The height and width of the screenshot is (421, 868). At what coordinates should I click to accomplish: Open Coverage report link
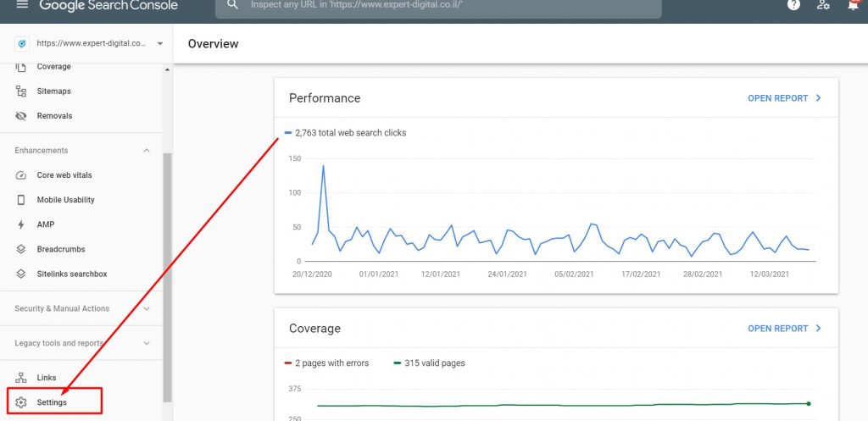(x=784, y=328)
